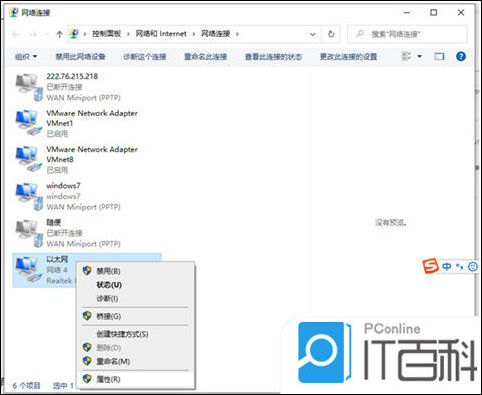Image resolution: width=482 pixels, height=395 pixels.
Task: Click 更改此连接的设置 toolbar button
Action: click(348, 57)
